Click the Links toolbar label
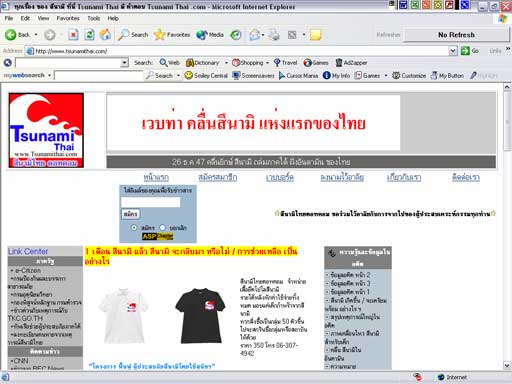 [x=495, y=51]
